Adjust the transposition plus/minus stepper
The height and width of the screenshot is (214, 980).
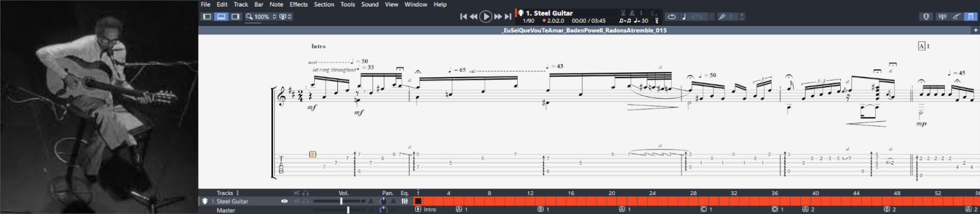(x=742, y=17)
